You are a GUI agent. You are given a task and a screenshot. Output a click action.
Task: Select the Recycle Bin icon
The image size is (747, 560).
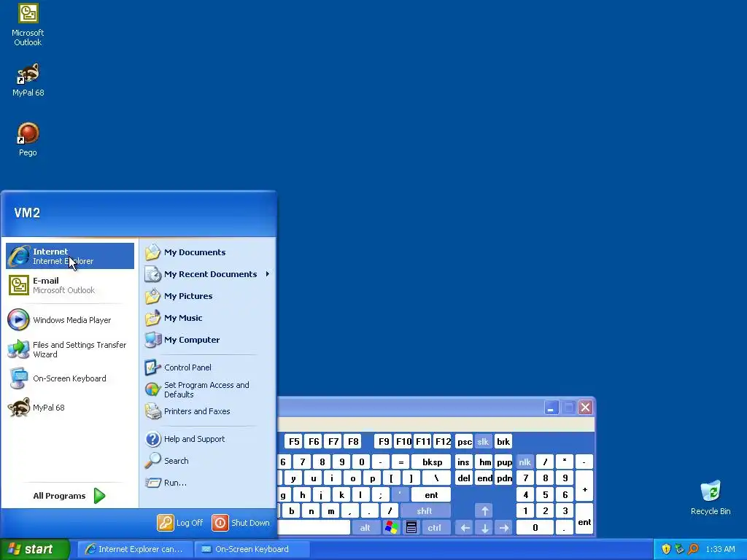click(x=711, y=498)
